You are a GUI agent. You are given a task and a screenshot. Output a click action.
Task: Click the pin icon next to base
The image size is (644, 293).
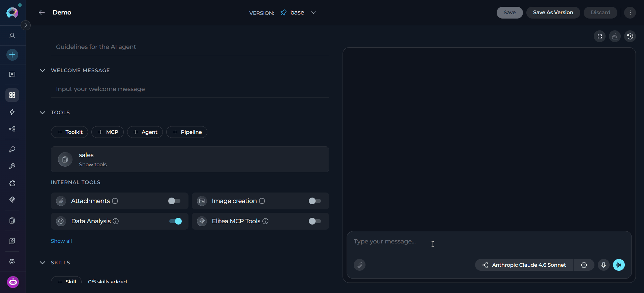click(x=284, y=12)
